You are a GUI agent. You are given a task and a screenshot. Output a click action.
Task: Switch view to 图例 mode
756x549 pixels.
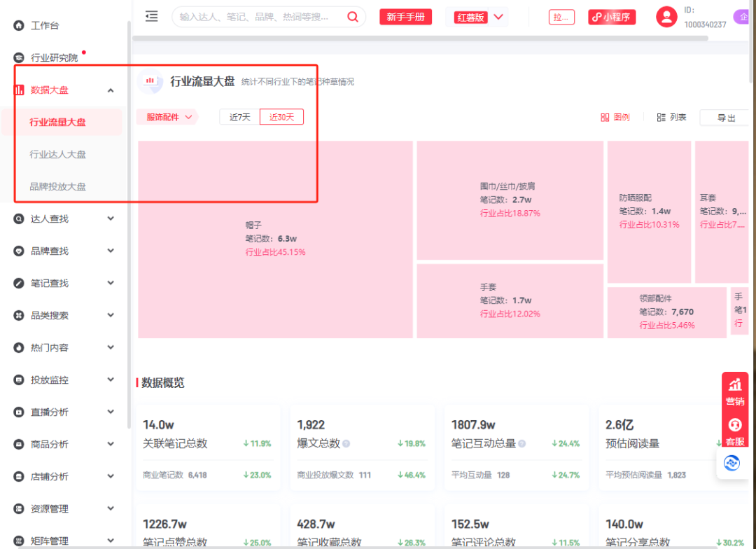(x=615, y=117)
